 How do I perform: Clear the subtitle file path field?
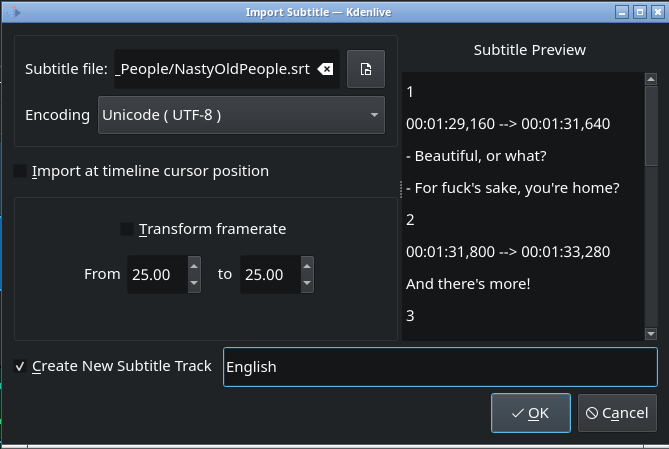325,70
